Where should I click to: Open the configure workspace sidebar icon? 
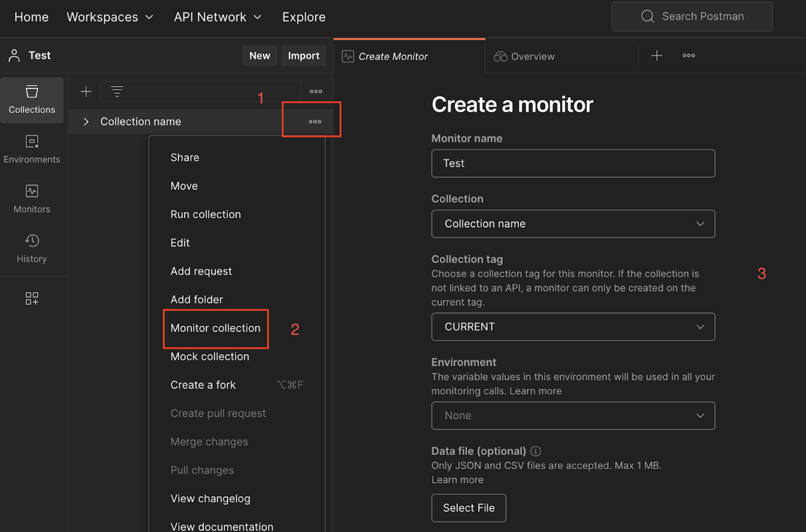pyautogui.click(x=31, y=298)
